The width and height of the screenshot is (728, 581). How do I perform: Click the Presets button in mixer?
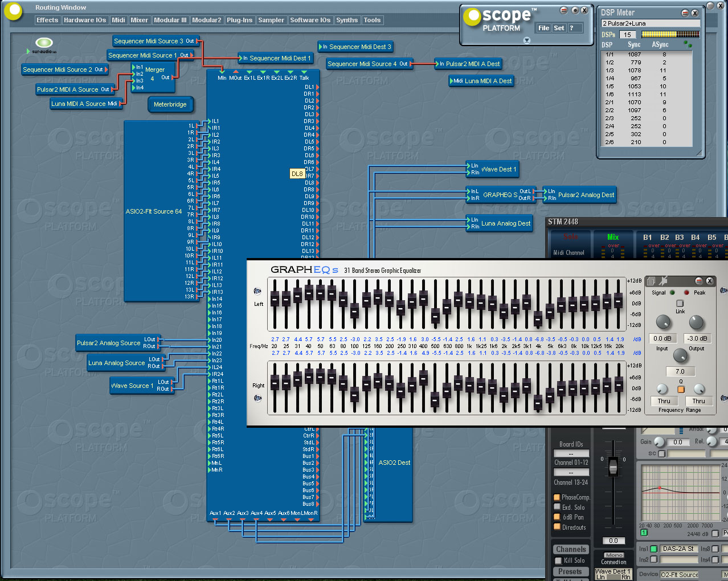pyautogui.click(x=570, y=571)
